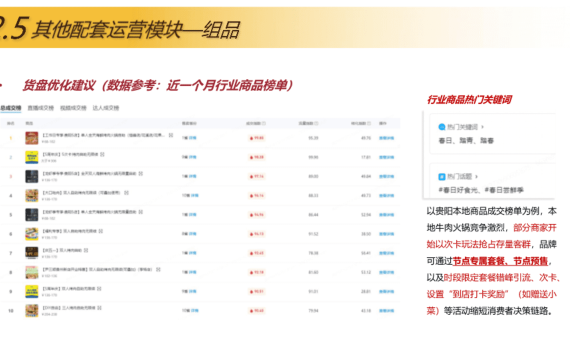Open the 达人成交榜 tab
The width and height of the screenshot is (570, 360).
coord(106,108)
